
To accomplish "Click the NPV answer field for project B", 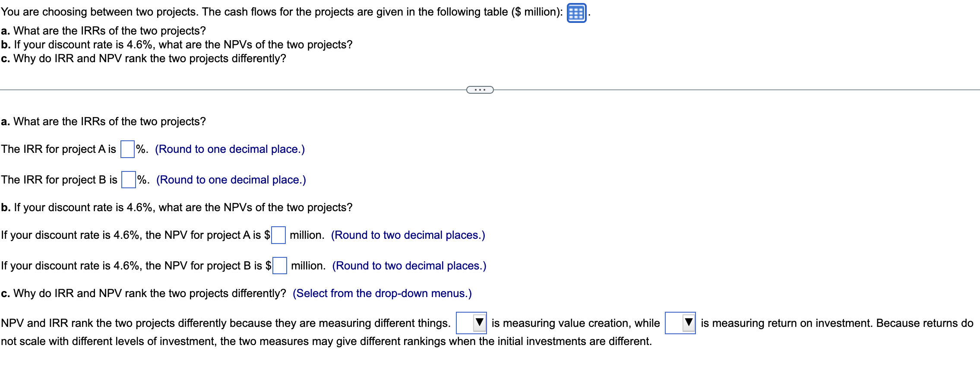I will (x=281, y=266).
